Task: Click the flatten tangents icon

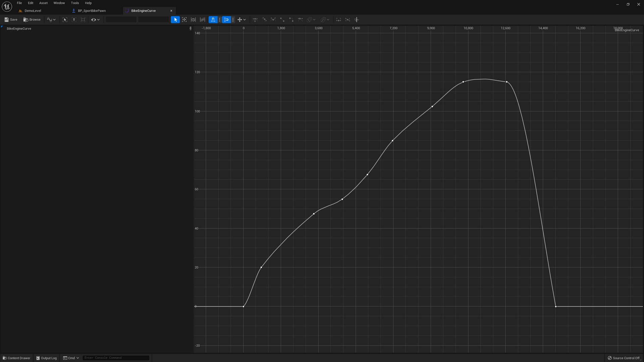Action: 338,20
